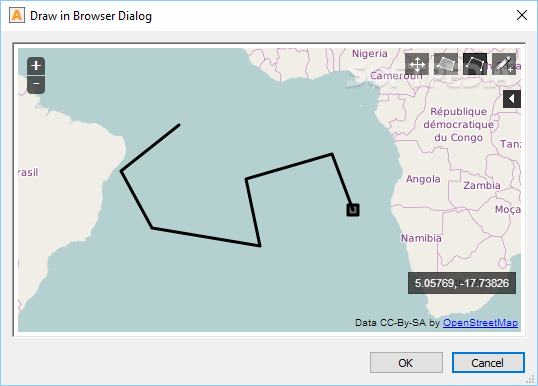Click the Nigeria label on the map
538x386 pixels.
click(x=370, y=54)
